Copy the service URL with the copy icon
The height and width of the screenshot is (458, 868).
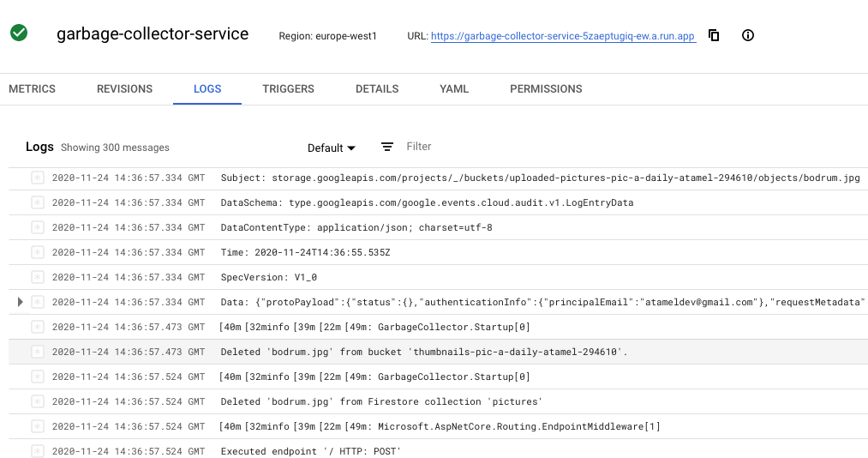[714, 36]
